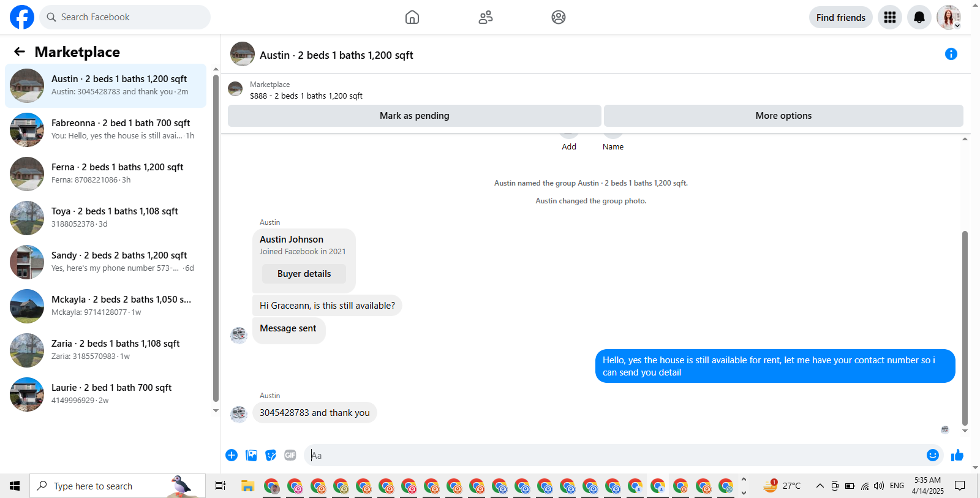The width and height of the screenshot is (980, 498).
Task: Open the Mckayla 2 beds 2 baths conversation
Action: [x=105, y=306]
